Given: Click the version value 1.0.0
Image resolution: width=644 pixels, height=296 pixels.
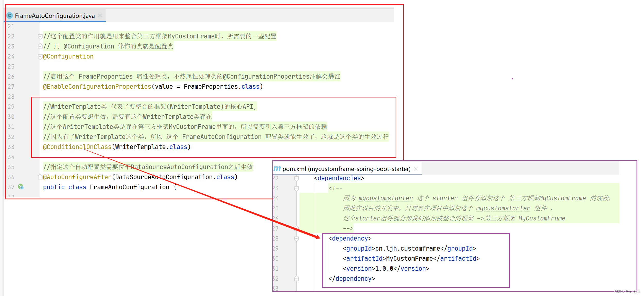Looking at the screenshot, I should (384, 269).
